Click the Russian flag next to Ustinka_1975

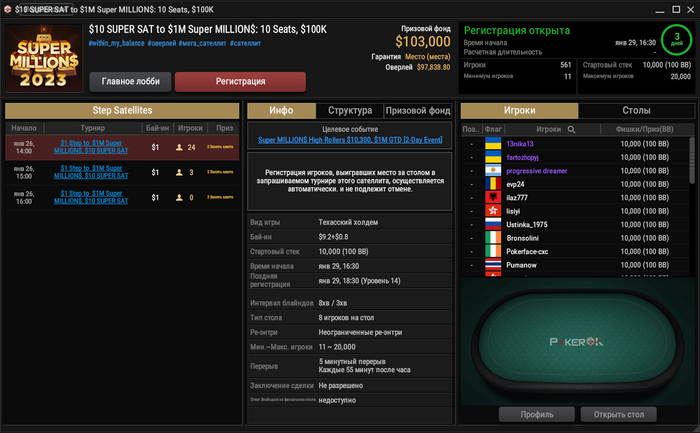(493, 224)
